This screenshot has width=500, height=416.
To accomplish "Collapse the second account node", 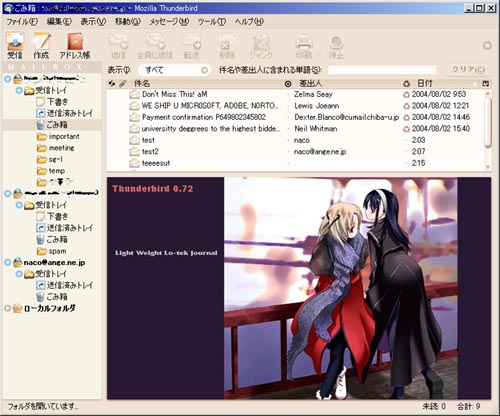I will pyautogui.click(x=7, y=193).
